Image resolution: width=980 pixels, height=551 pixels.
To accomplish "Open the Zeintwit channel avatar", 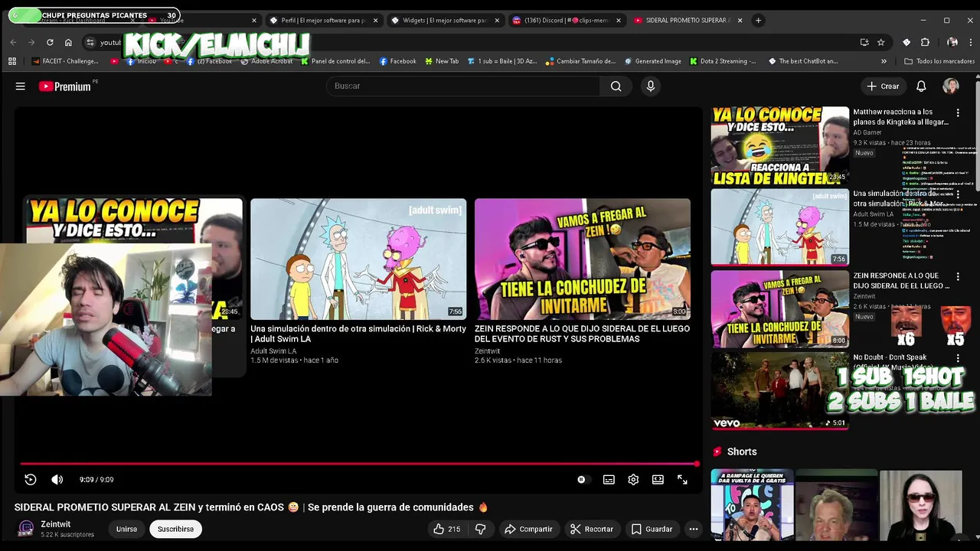I will tap(26, 529).
